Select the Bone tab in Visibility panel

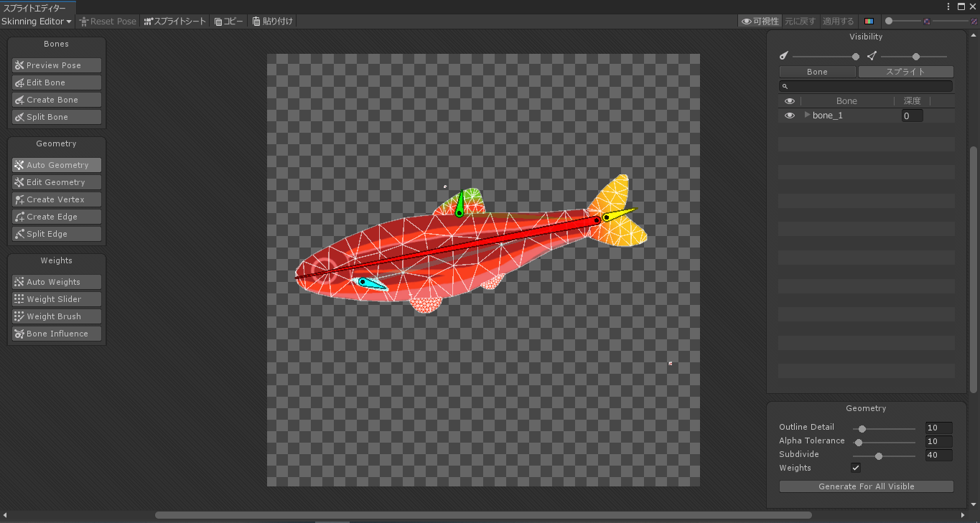coord(817,71)
